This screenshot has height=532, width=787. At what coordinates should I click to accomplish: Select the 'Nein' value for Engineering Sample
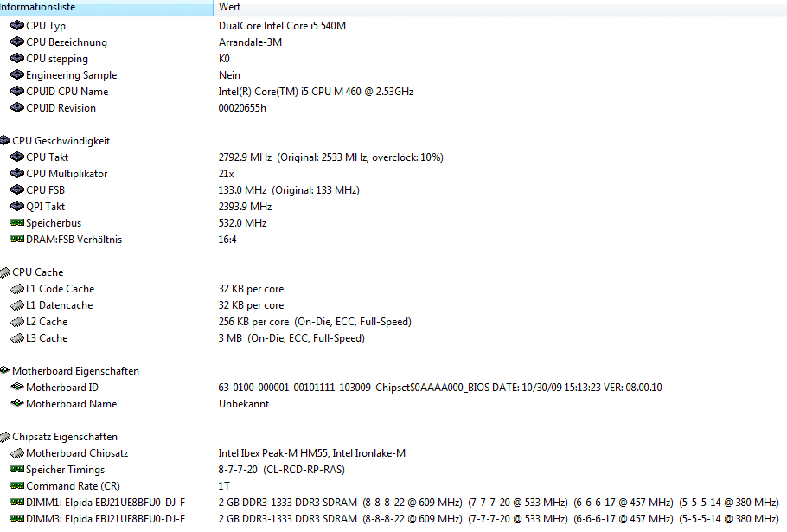point(229,74)
